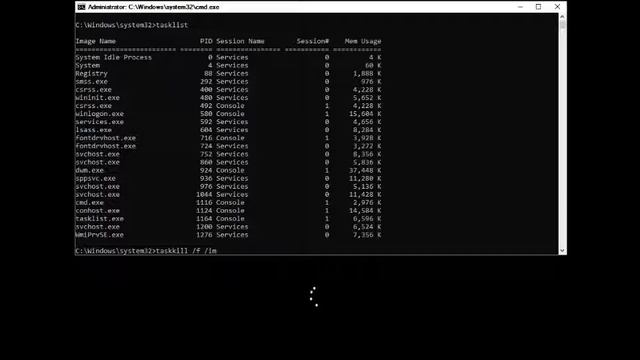The width and height of the screenshot is (640, 360).
Task: Click the scrollbar down arrow
Action: point(562,251)
